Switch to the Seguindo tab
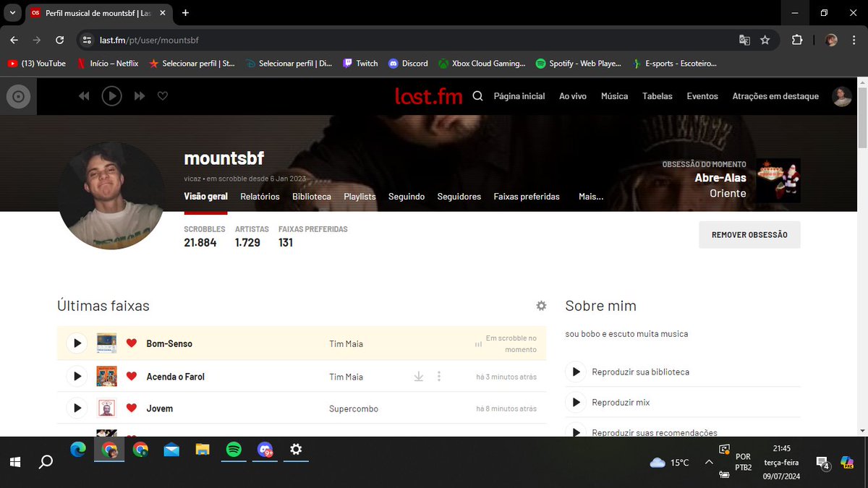The width and height of the screenshot is (868, 488). [x=407, y=197]
